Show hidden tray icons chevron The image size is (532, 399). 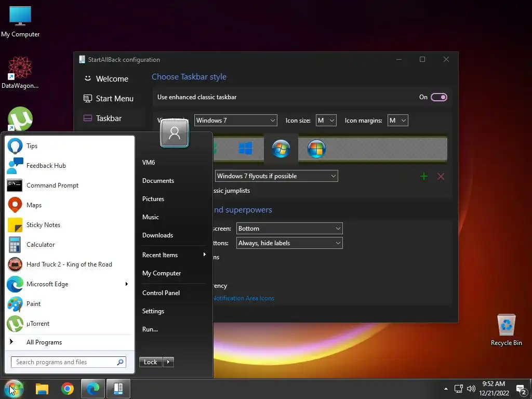coord(446,389)
